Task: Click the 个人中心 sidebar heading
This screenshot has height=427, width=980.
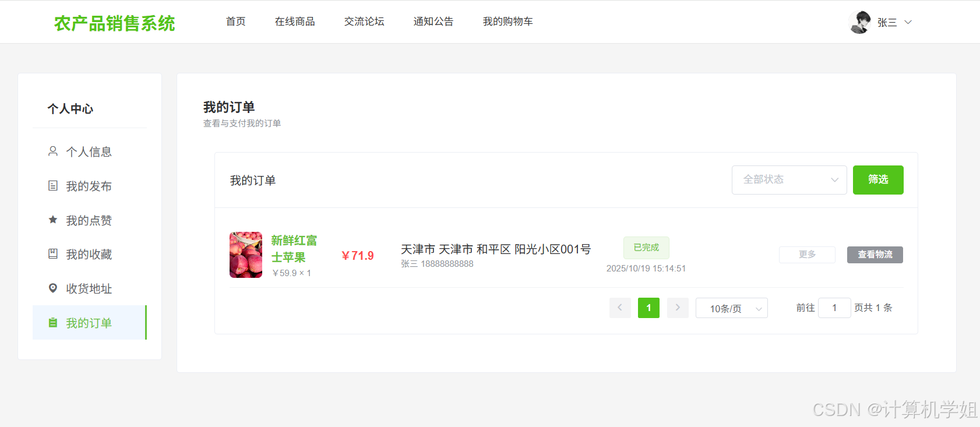Action: pos(70,109)
